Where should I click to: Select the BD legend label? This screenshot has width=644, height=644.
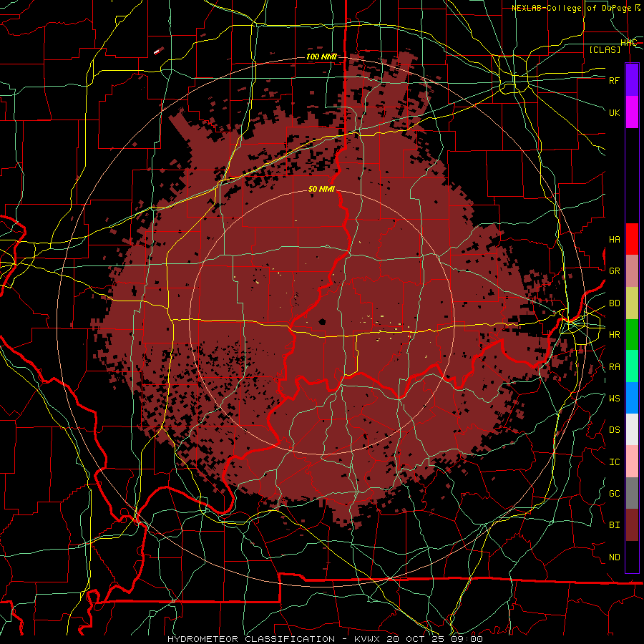point(615,303)
